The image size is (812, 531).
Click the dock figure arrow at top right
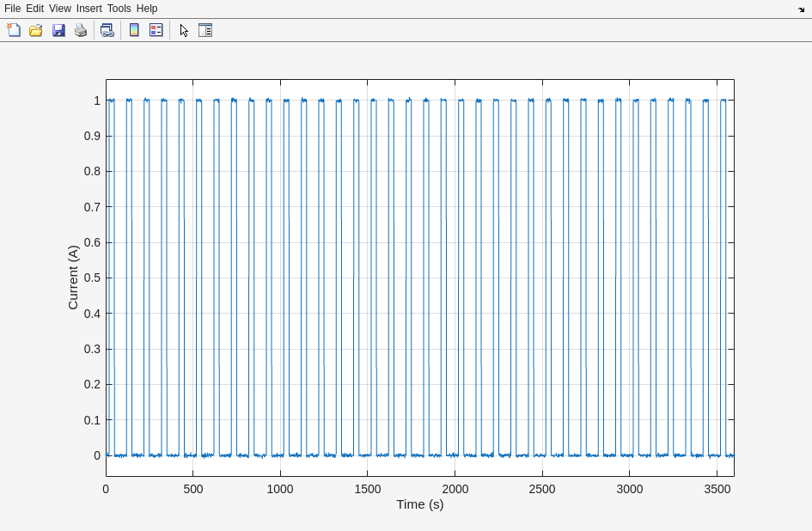(x=801, y=9)
